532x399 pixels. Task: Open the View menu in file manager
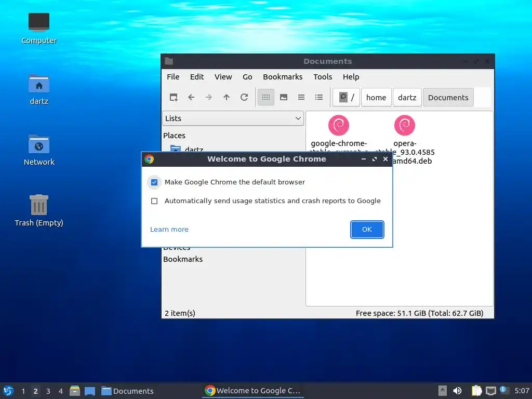223,77
